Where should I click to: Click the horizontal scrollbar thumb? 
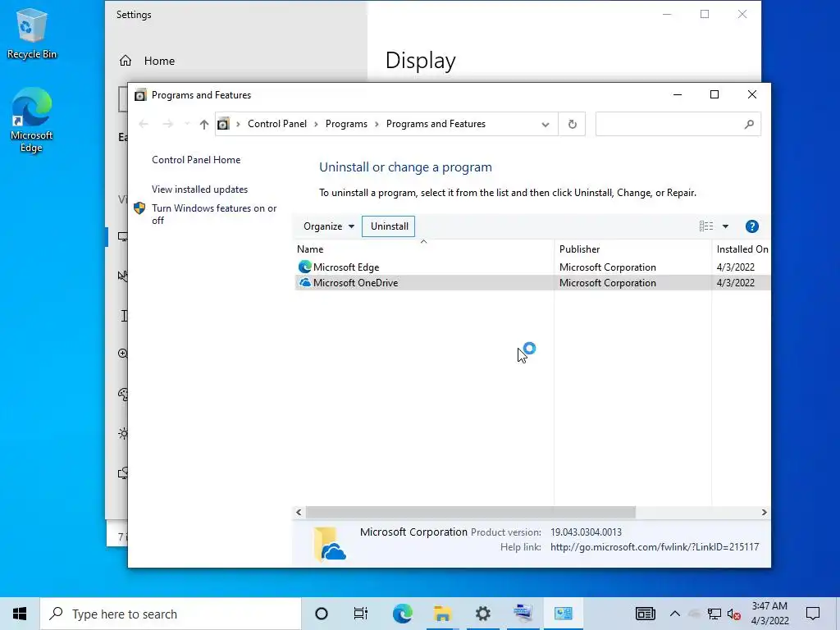(470, 513)
